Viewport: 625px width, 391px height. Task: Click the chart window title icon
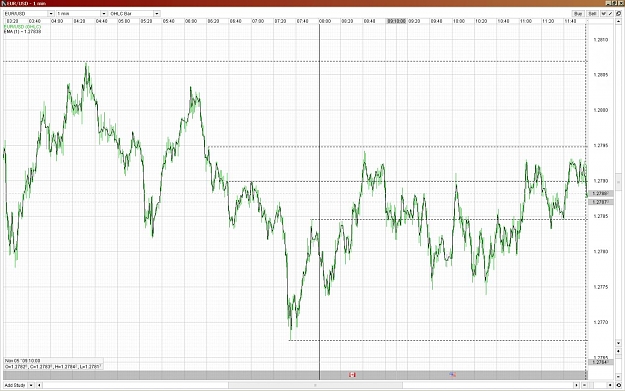(x=4, y=3)
